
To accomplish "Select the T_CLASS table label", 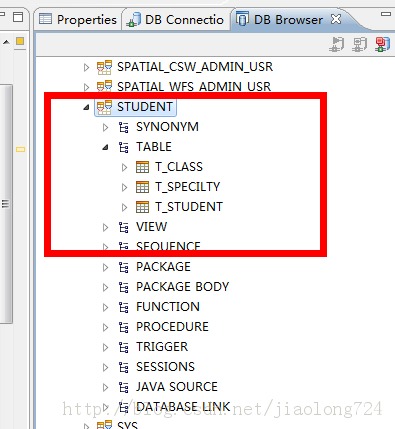I will pyautogui.click(x=179, y=167).
